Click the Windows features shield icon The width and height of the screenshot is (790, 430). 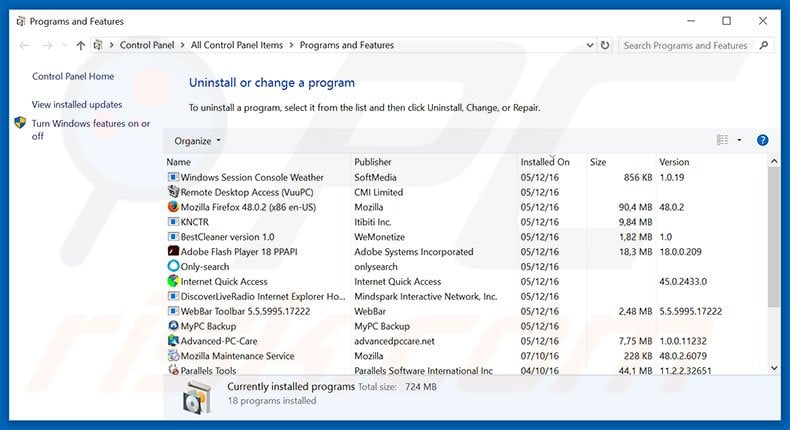tap(20, 122)
